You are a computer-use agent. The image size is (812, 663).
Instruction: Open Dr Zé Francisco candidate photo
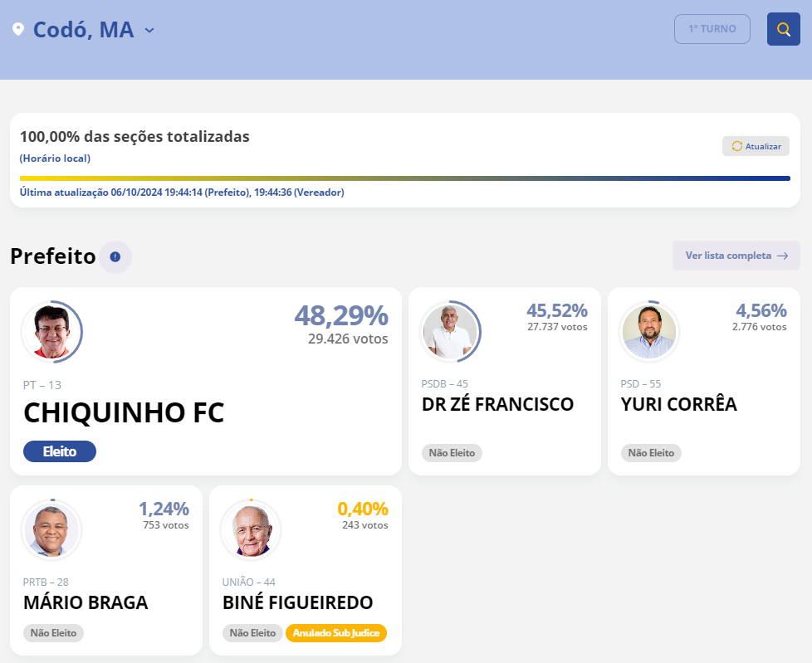tap(450, 332)
